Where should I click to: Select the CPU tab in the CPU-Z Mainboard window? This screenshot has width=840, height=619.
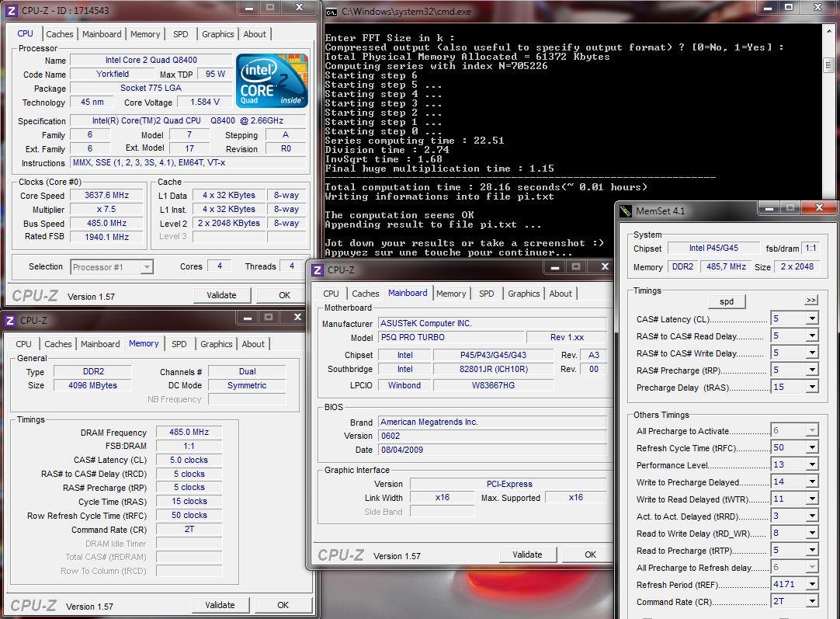[x=331, y=294]
